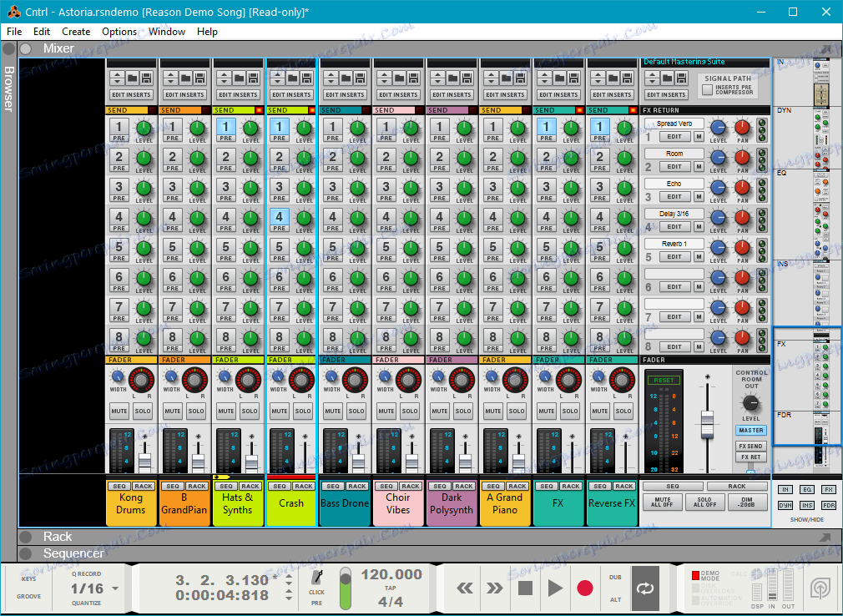
Task: Enable Inserts Pre Compressor checkbox
Action: click(x=708, y=89)
